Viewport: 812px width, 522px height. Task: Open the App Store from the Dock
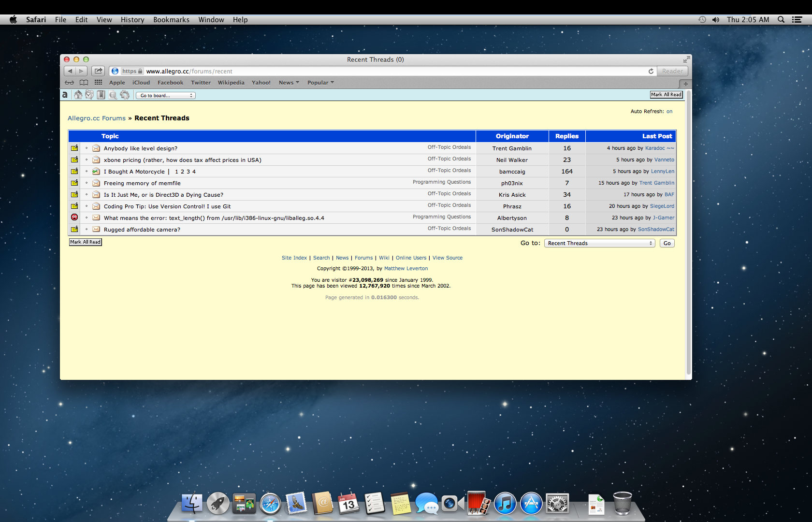[x=531, y=504]
